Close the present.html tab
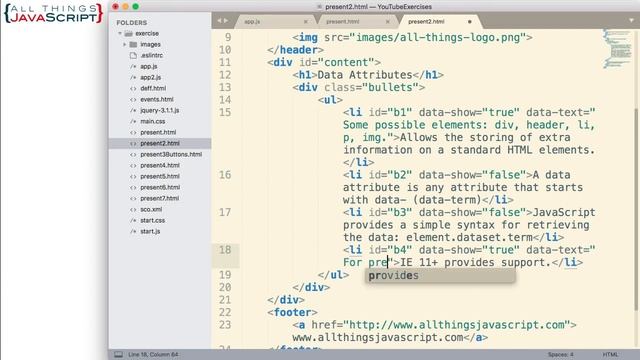This screenshot has width=640, height=360. (x=388, y=22)
